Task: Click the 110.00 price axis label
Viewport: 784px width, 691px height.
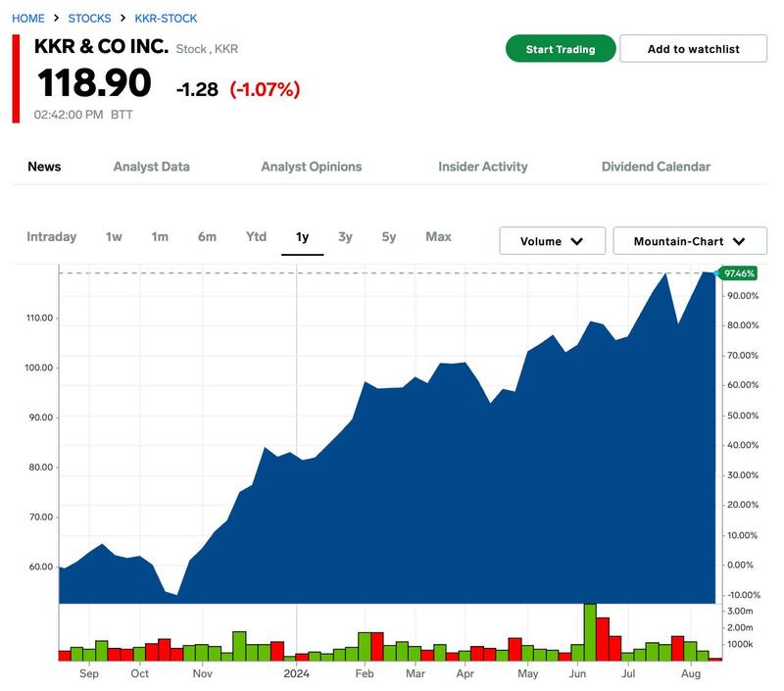Action: tap(39, 318)
